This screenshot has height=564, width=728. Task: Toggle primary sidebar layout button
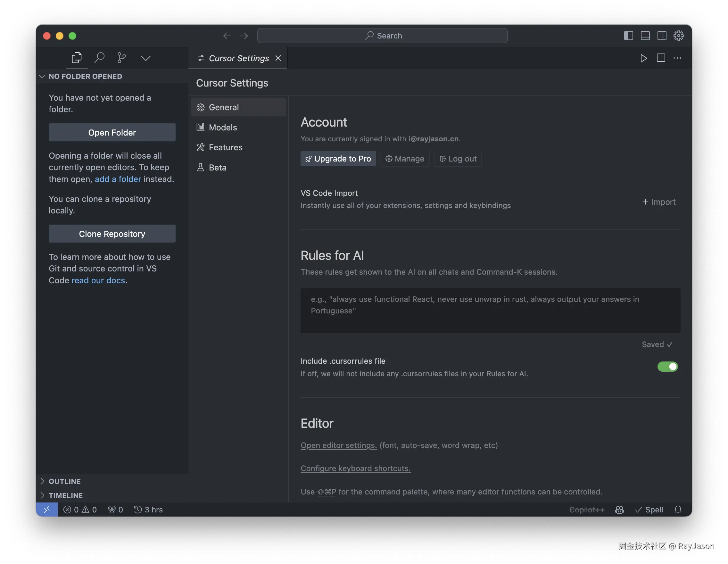(628, 36)
